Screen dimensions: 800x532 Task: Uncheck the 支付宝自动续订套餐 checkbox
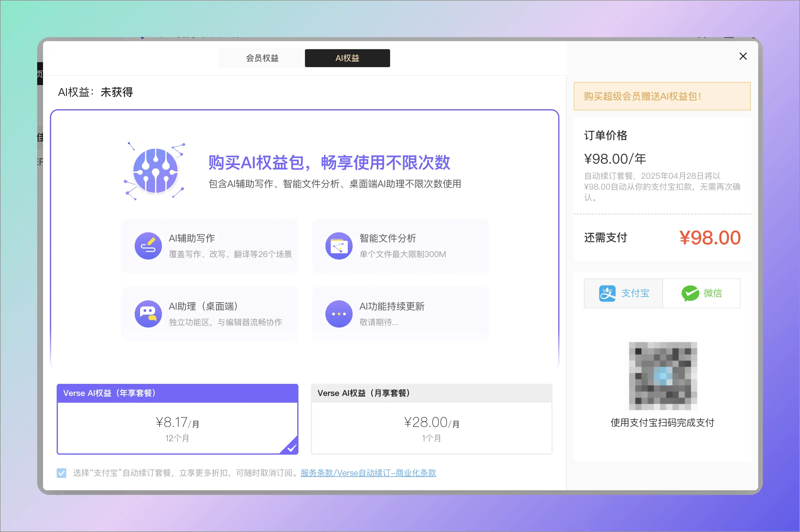(62, 473)
